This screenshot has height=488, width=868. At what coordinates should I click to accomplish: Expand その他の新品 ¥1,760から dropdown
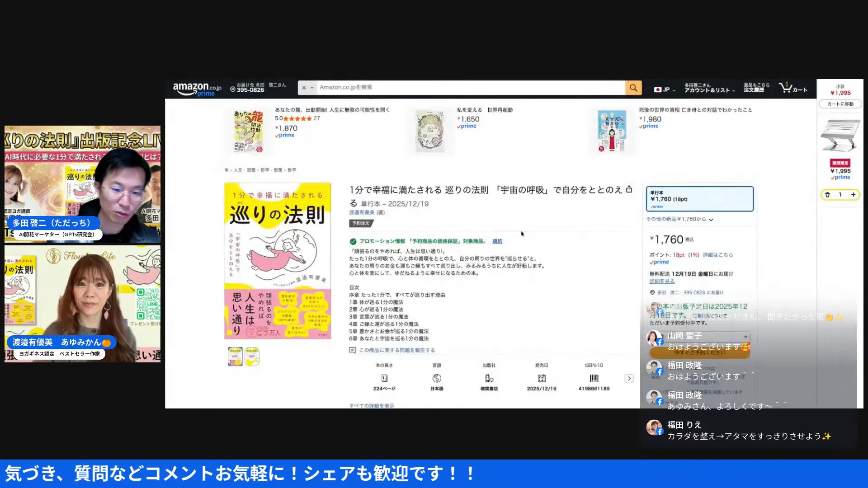click(711, 220)
